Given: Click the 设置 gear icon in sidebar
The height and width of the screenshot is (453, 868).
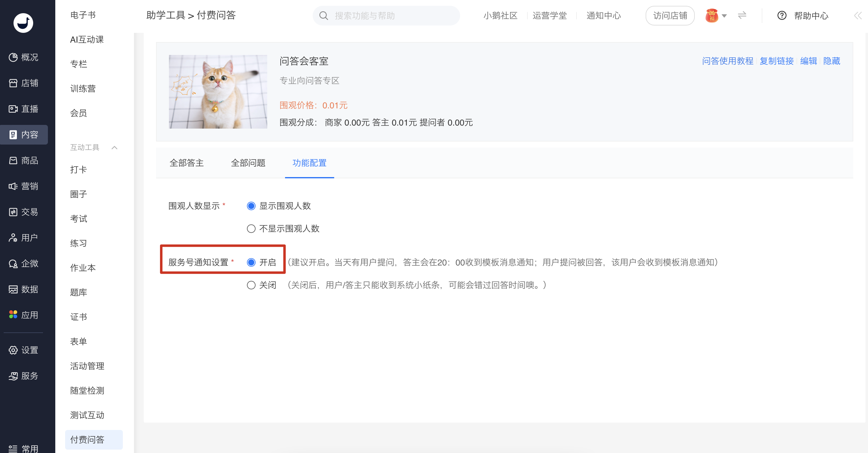Looking at the screenshot, I should 13,350.
